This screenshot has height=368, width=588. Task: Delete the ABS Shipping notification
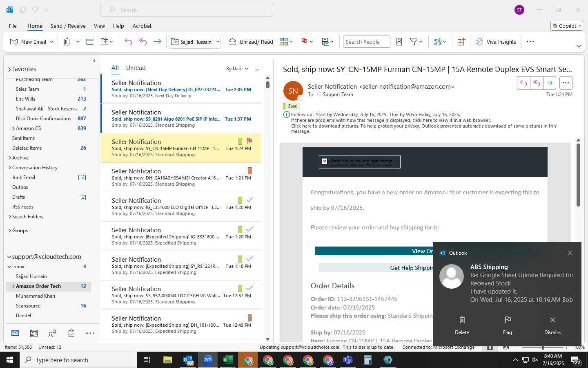462,325
